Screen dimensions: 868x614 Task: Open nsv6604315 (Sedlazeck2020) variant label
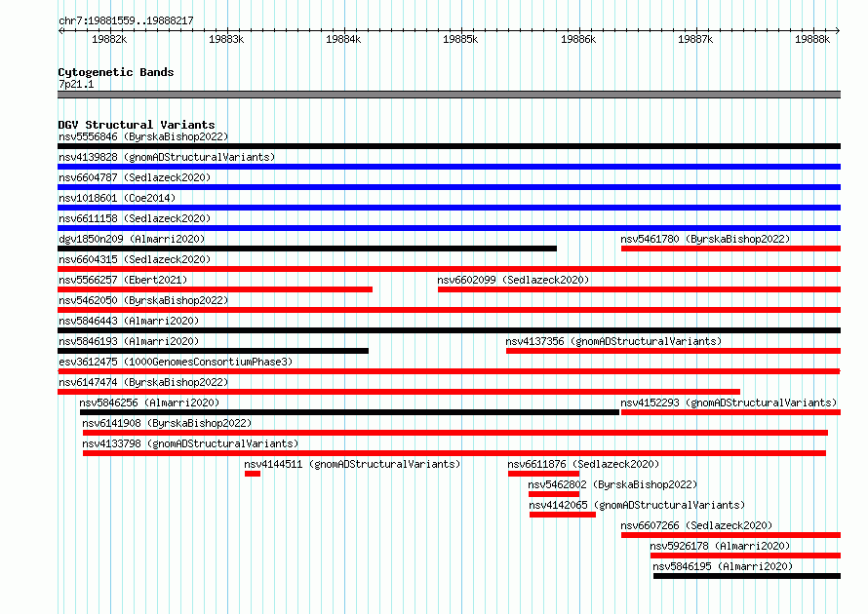click(135, 259)
